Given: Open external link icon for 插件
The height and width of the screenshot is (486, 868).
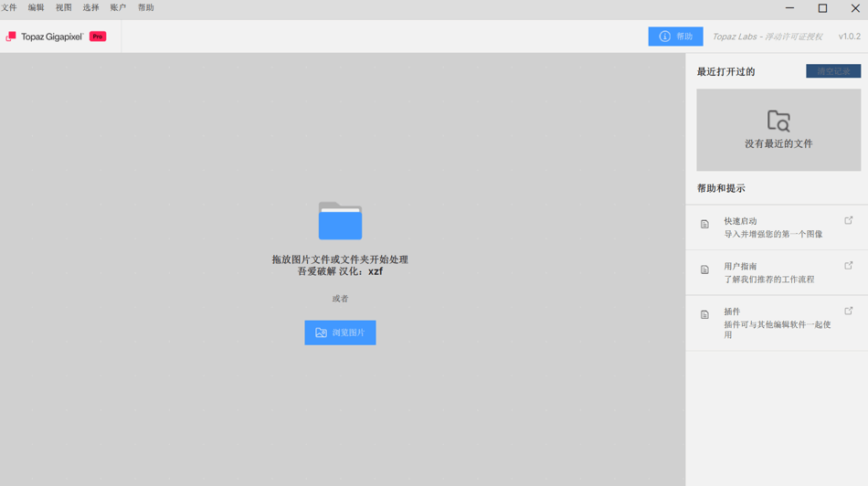Looking at the screenshot, I should [x=848, y=311].
